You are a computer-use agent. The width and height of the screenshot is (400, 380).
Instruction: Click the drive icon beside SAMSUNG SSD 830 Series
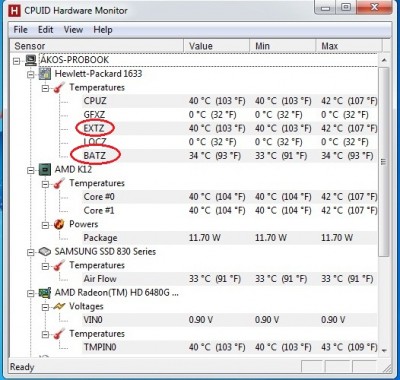tap(45, 252)
